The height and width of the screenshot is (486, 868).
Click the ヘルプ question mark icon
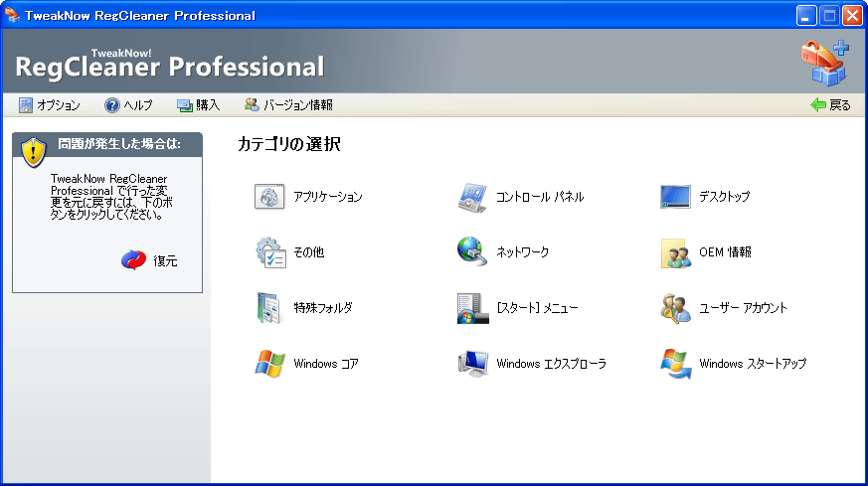[111, 105]
